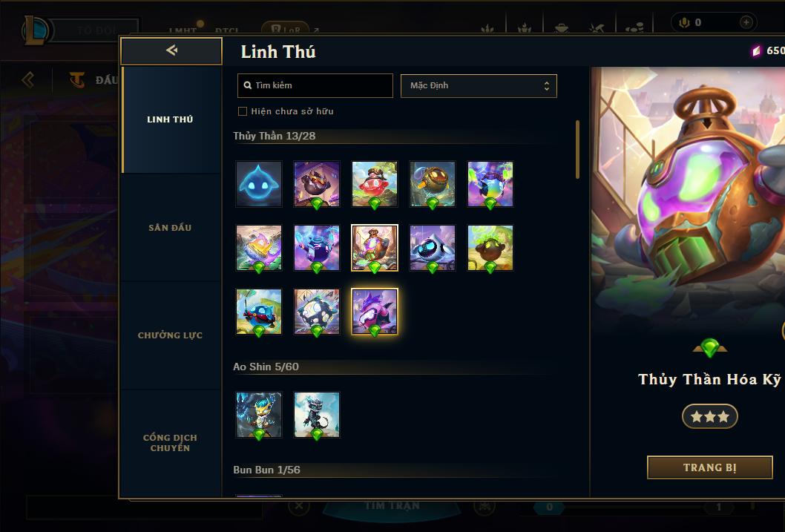Click the magnifier icon in search box
This screenshot has height=532, width=785.
tap(247, 85)
